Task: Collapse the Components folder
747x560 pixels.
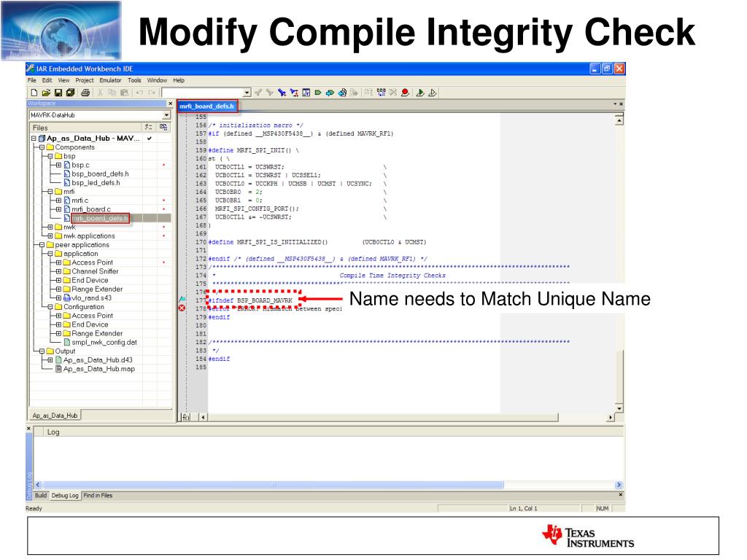Action: click(42, 147)
